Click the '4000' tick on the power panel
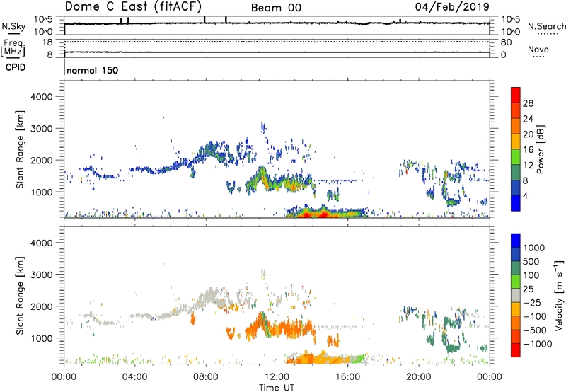The width and height of the screenshot is (566, 392). tap(41, 97)
